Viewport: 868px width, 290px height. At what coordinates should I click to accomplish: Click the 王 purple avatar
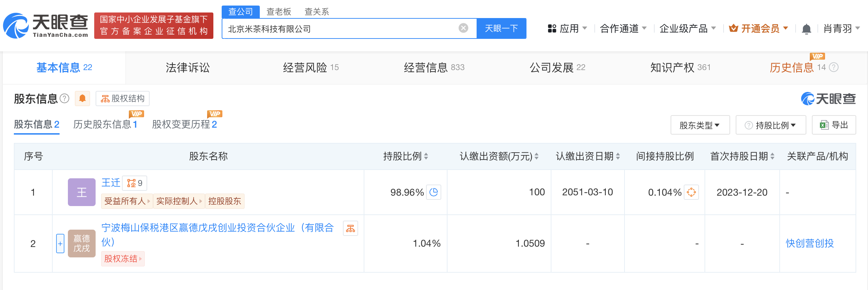tap(82, 192)
